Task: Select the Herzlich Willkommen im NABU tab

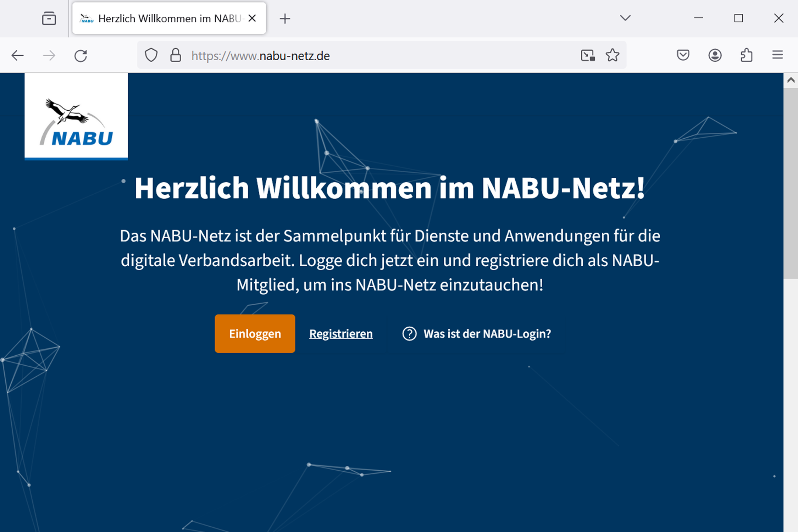Action: [169, 18]
